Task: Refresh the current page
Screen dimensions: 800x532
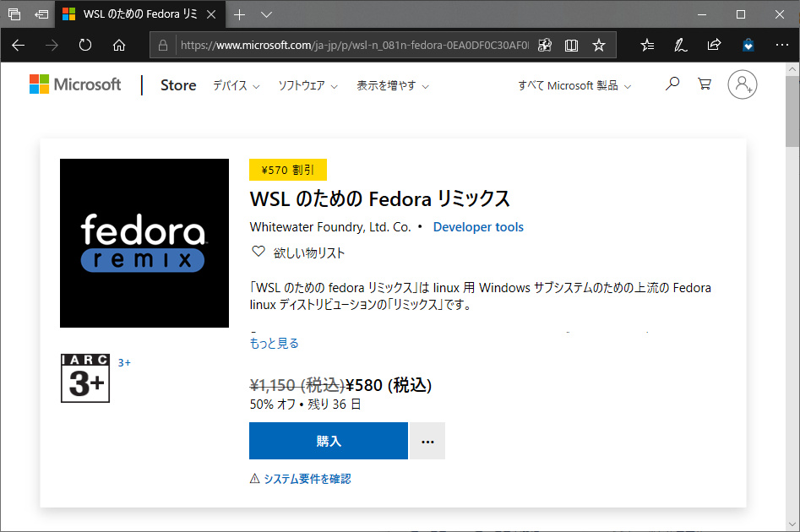Action: 84,46
